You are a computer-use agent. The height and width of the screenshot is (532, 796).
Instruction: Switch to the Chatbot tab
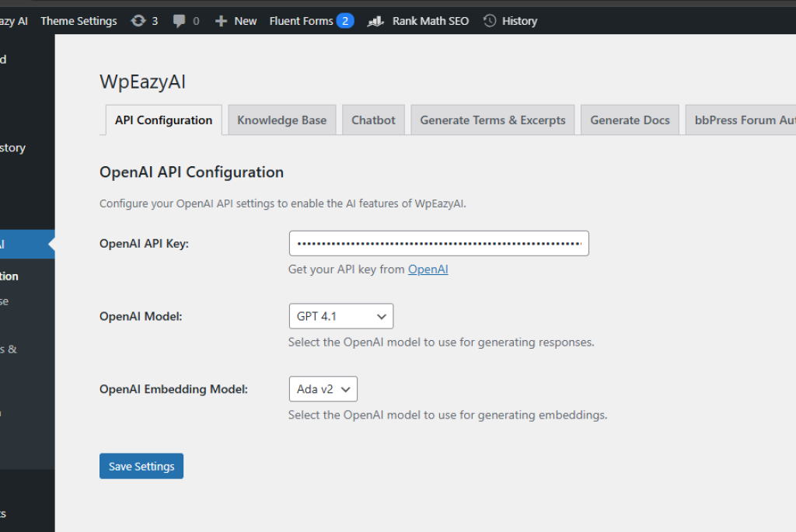pyautogui.click(x=373, y=120)
